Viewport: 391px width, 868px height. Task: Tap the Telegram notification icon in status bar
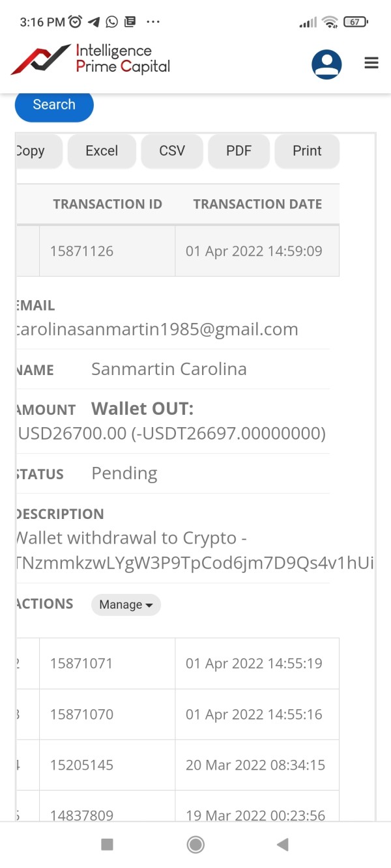pos(94,21)
